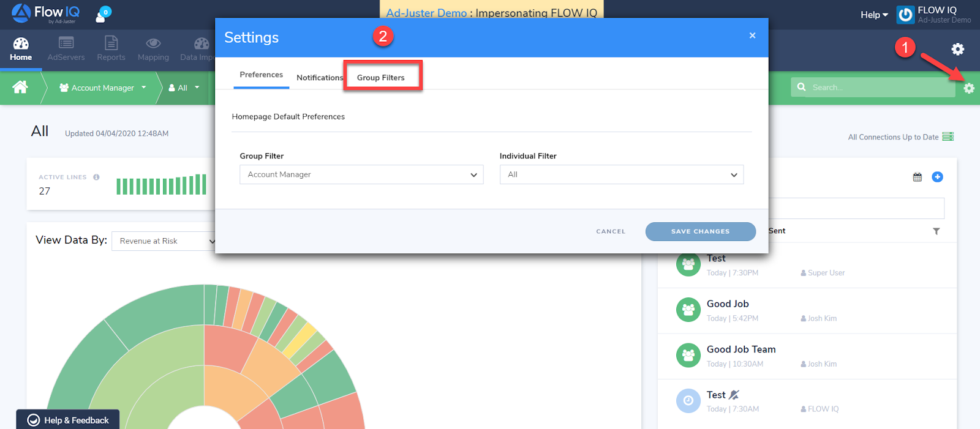Click the Active Lines info icon

[x=96, y=177]
